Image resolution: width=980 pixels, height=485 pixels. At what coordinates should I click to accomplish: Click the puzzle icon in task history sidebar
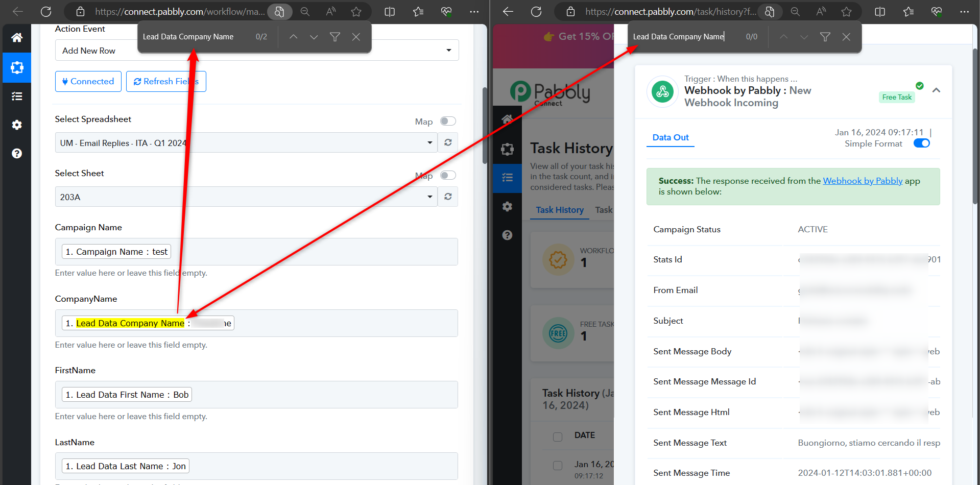(507, 149)
